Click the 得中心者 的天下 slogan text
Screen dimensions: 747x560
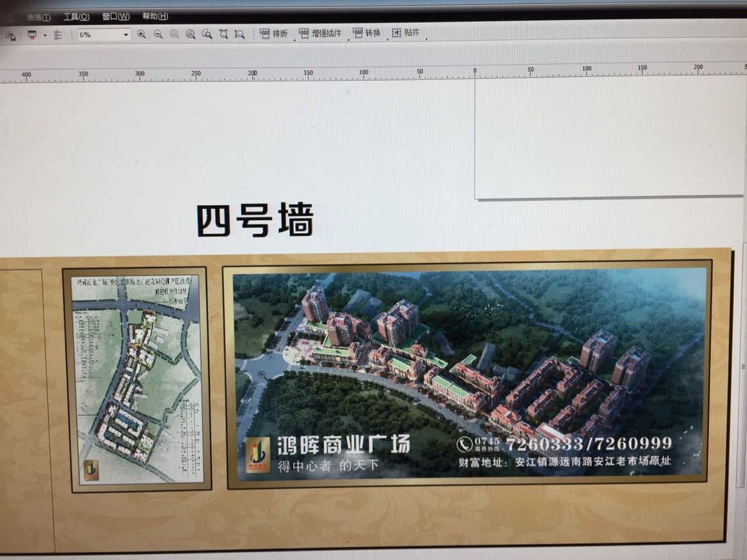pos(328,465)
